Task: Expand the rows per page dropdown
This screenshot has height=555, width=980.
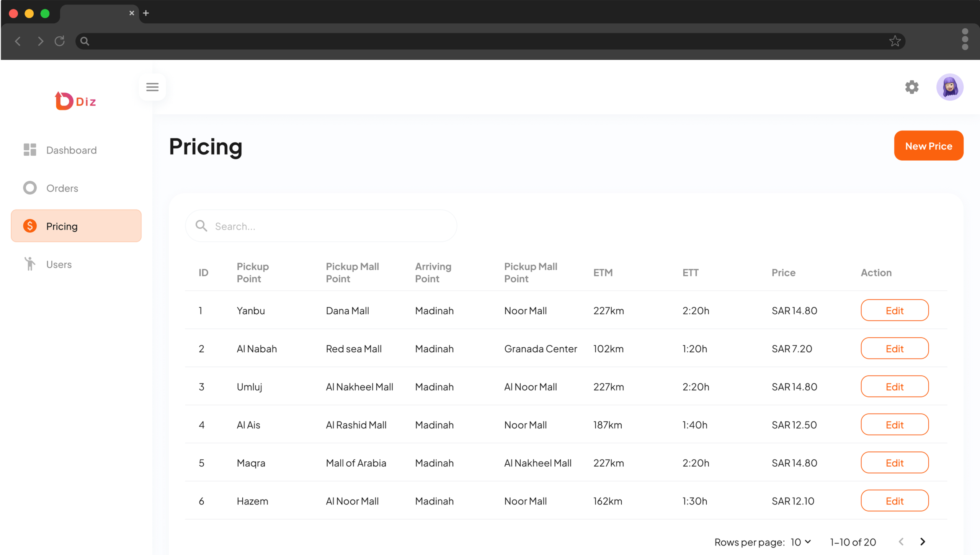Action: (x=801, y=542)
